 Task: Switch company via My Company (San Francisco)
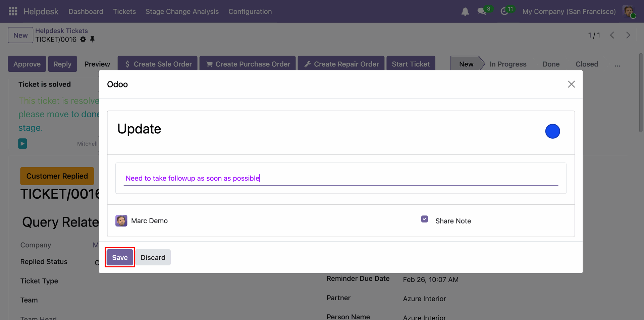click(x=569, y=11)
